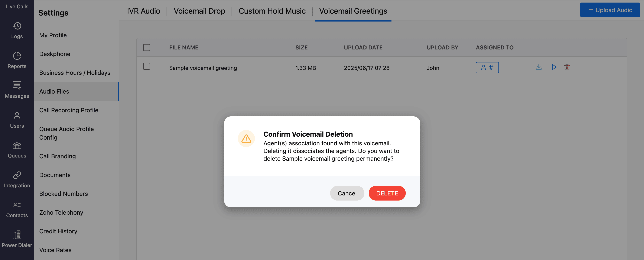Viewport: 644px width, 260px height.
Task: Switch to the IVR Audio tab
Action: pyautogui.click(x=143, y=11)
